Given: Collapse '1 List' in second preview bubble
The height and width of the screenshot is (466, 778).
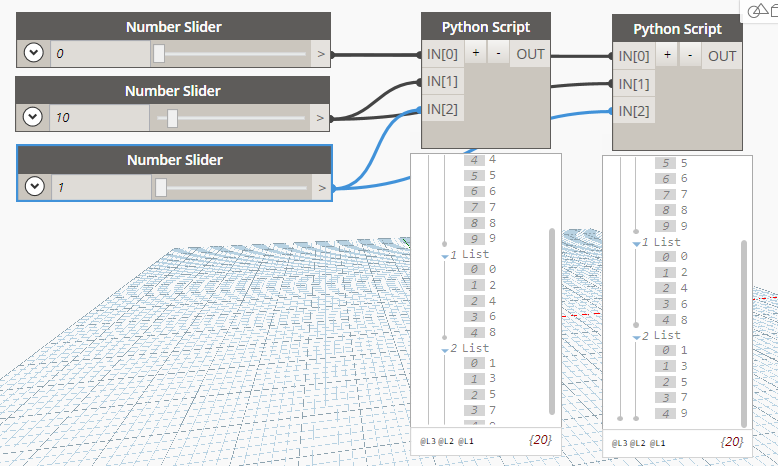Looking at the screenshot, I should (637, 244).
